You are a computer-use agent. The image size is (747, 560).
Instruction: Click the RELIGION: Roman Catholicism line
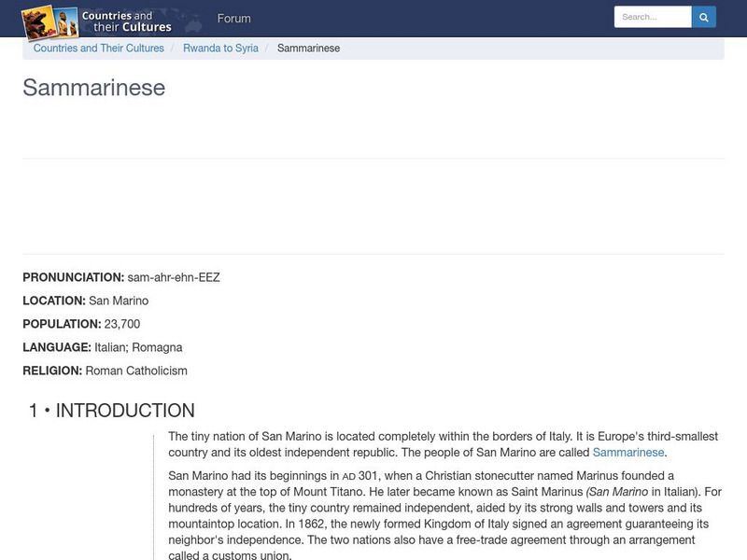pyautogui.click(x=105, y=371)
